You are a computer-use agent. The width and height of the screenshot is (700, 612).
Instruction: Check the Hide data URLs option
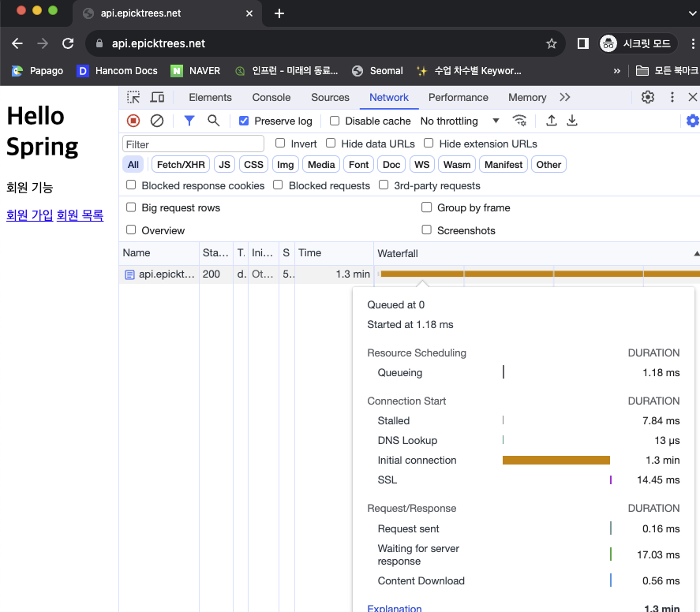coord(331,144)
